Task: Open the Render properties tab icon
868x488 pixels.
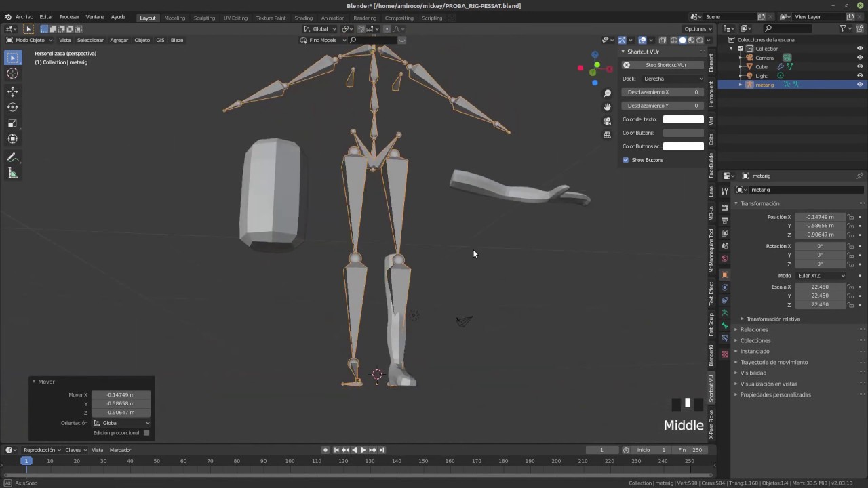Action: point(724,207)
